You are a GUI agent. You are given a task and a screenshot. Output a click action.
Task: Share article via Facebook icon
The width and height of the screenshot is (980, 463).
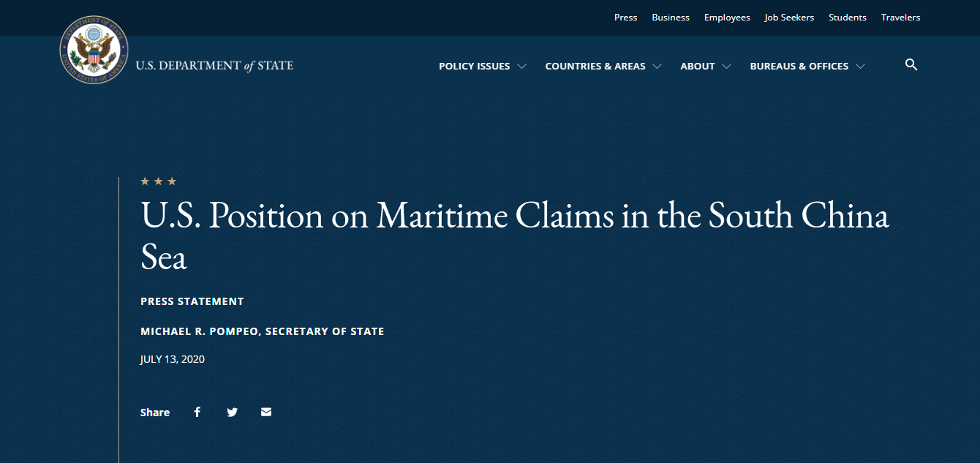click(x=197, y=412)
